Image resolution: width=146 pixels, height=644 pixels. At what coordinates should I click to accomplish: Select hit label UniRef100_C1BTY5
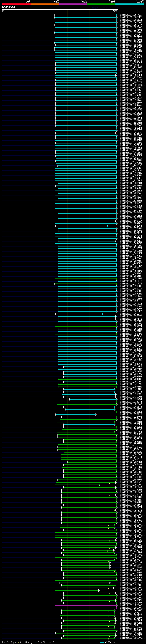[x=131, y=410]
